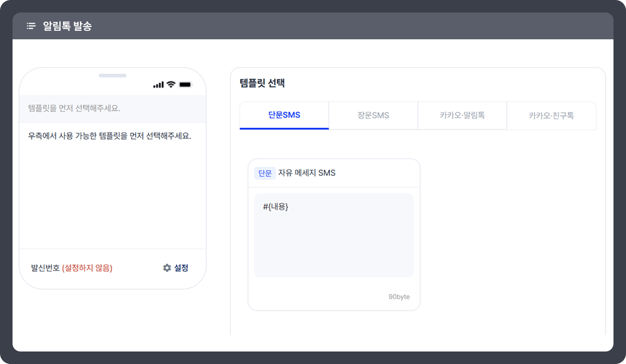Click the battery icon in phone preview
This screenshot has width=626, height=364.
(185, 84)
